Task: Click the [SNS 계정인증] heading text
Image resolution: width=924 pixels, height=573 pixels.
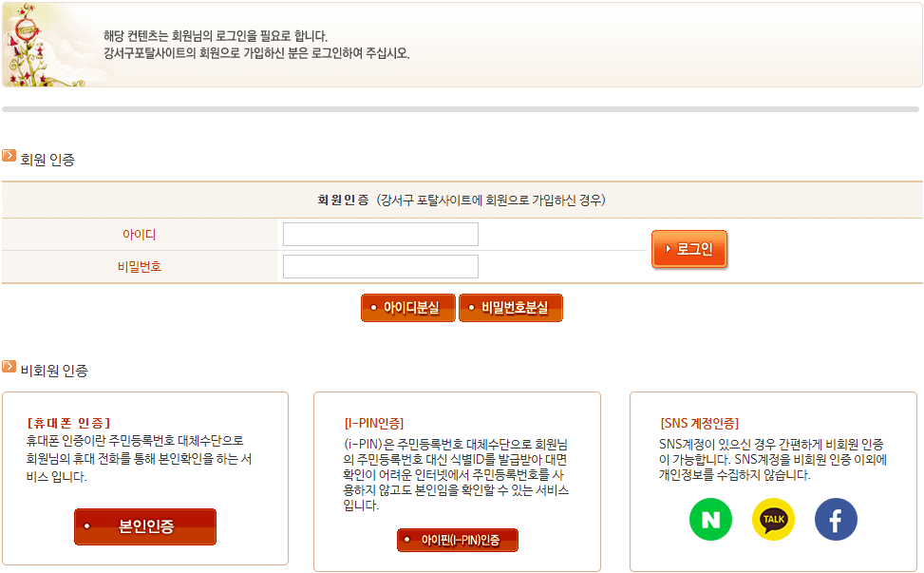Action: pyautogui.click(x=699, y=423)
